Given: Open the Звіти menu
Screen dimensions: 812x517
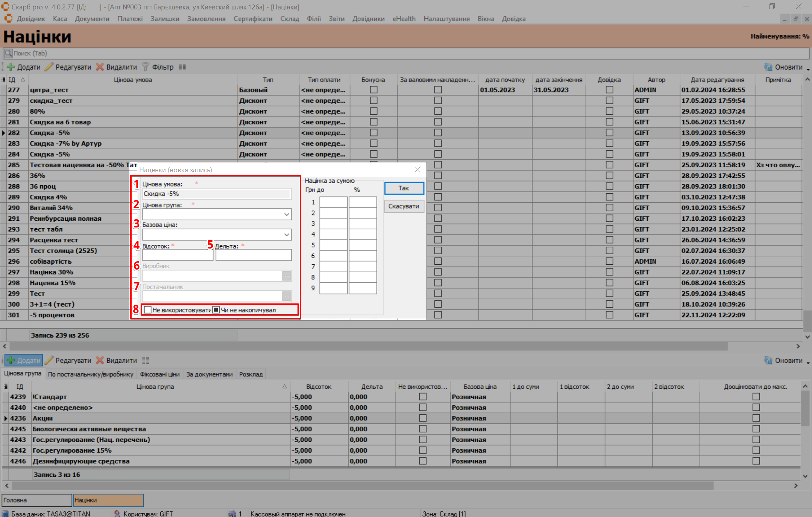Looking at the screenshot, I should click(336, 19).
